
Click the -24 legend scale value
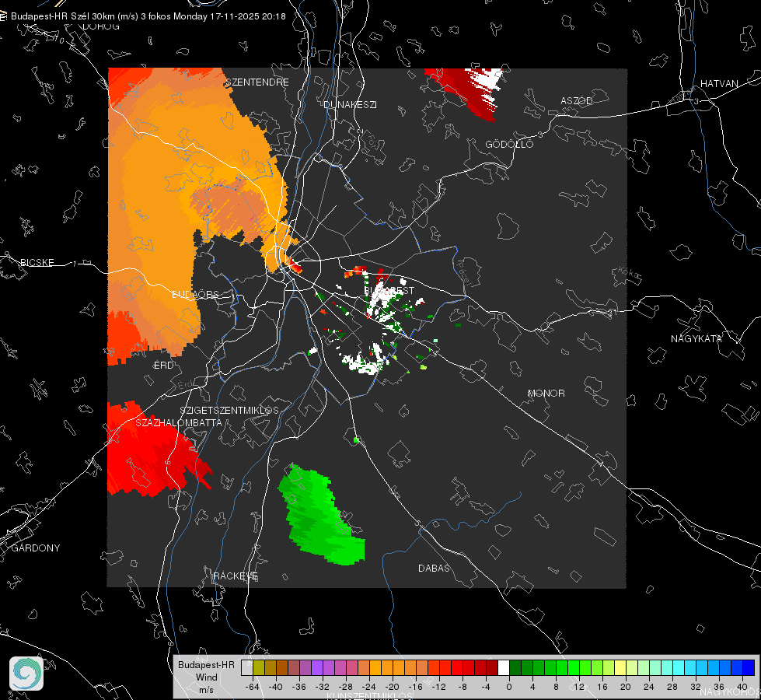[x=369, y=687]
